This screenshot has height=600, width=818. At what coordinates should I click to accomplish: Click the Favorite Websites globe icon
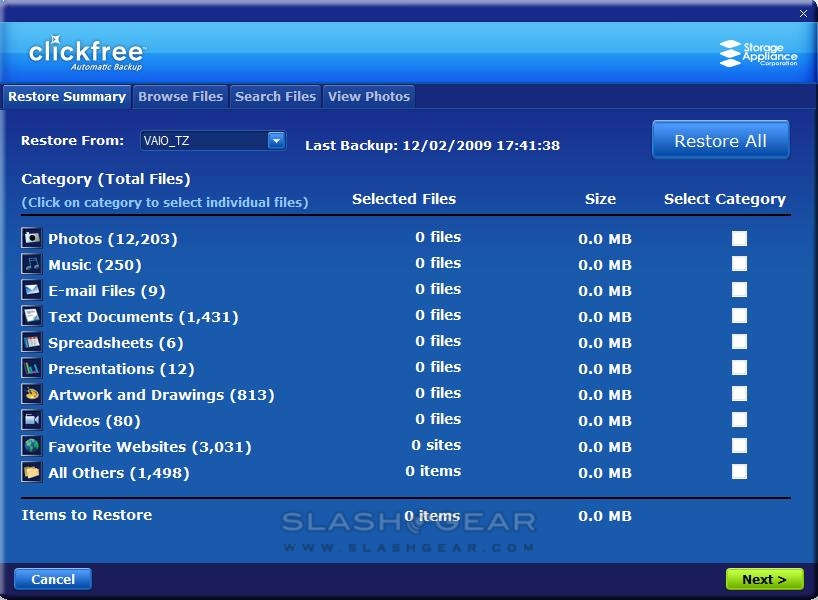pos(32,446)
